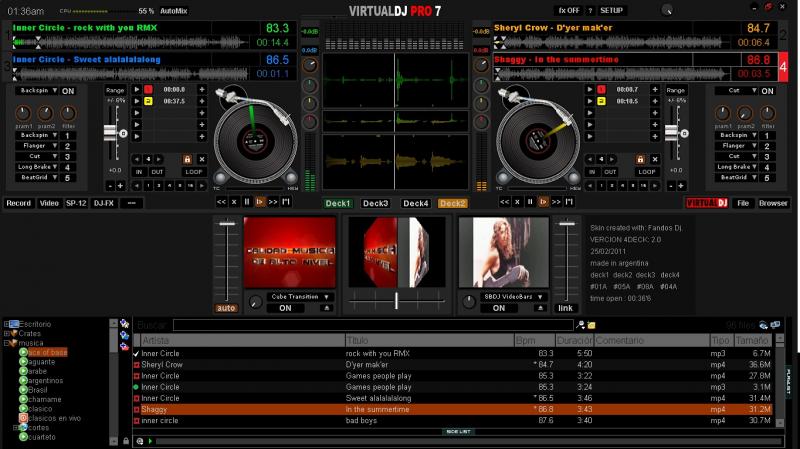Select the cuarteto folder in the tree
The height and width of the screenshot is (449, 800).
[x=42, y=437]
